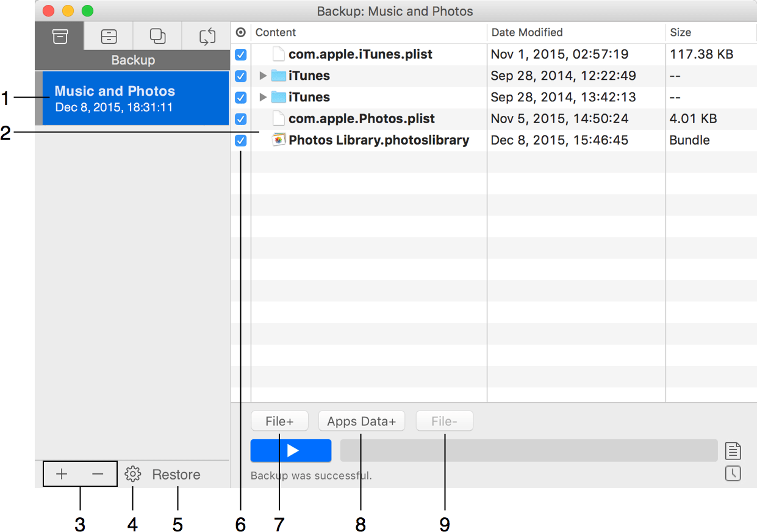Select Photos Library.photoslibrary row name
Image resolution: width=757 pixels, height=532 pixels.
click(x=379, y=140)
